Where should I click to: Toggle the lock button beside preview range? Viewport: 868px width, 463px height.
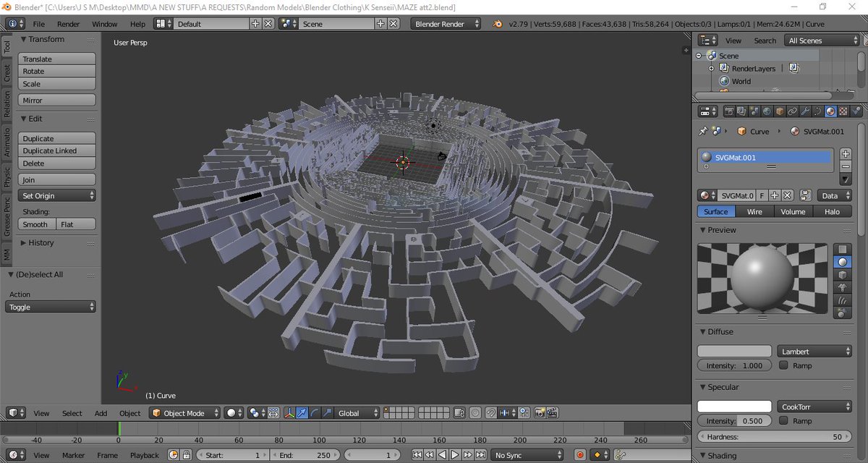[x=186, y=455]
